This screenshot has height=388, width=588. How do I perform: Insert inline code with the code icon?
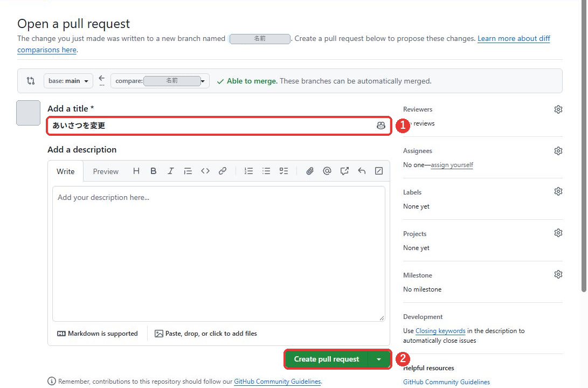click(205, 171)
